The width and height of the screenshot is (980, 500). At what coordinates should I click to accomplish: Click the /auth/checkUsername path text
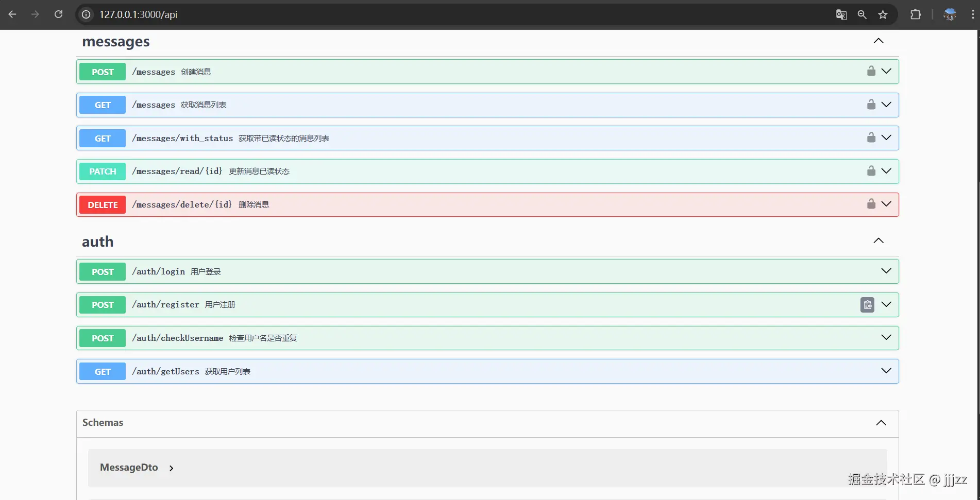coord(178,338)
